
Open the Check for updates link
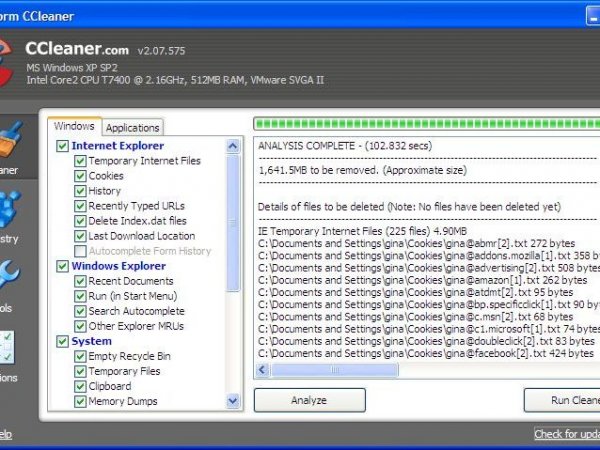[x=567, y=434]
